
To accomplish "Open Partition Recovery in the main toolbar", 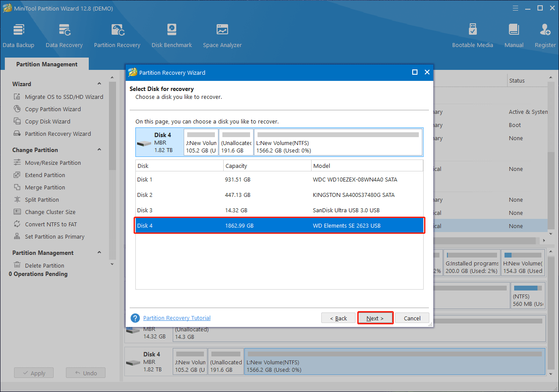I will (x=117, y=36).
